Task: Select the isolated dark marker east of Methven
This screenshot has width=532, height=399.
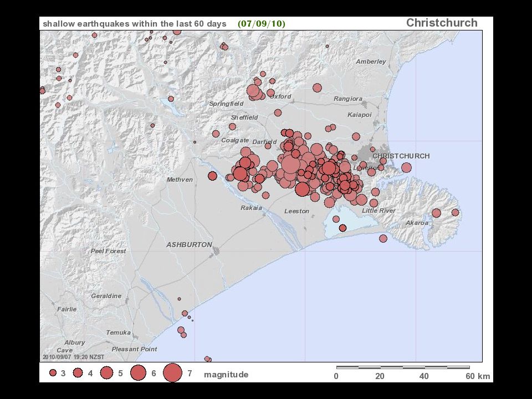Action: tap(212, 176)
